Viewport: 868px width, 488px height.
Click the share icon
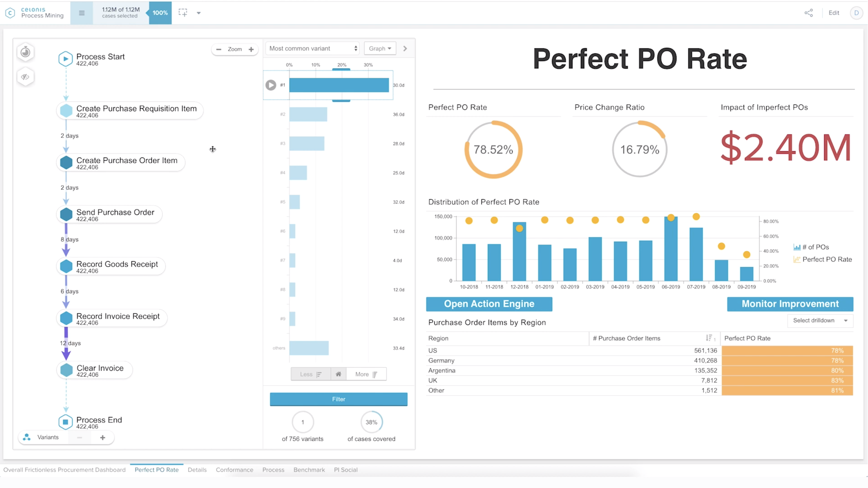tap(809, 13)
